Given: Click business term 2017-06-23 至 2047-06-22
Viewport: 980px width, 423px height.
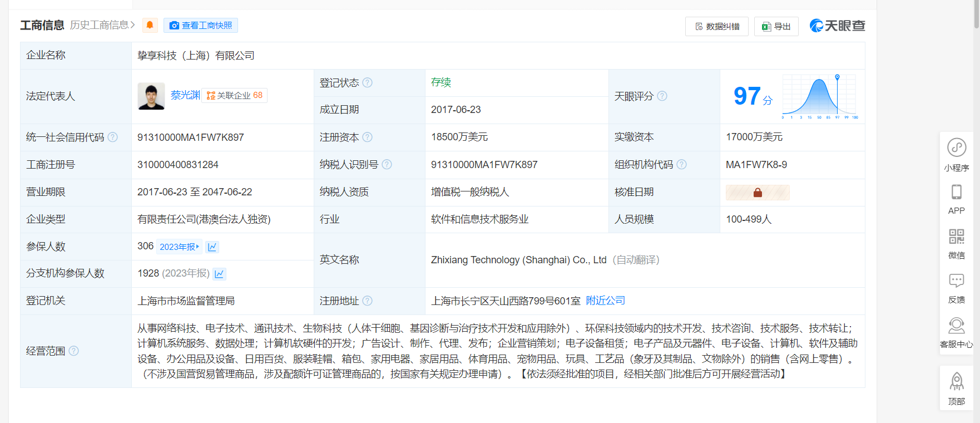Looking at the screenshot, I should [195, 192].
